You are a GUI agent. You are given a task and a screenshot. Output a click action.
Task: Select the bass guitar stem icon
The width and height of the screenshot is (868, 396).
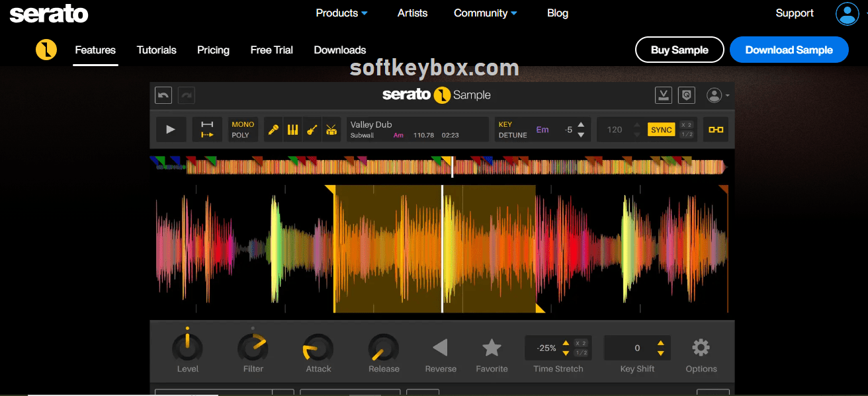click(x=311, y=129)
